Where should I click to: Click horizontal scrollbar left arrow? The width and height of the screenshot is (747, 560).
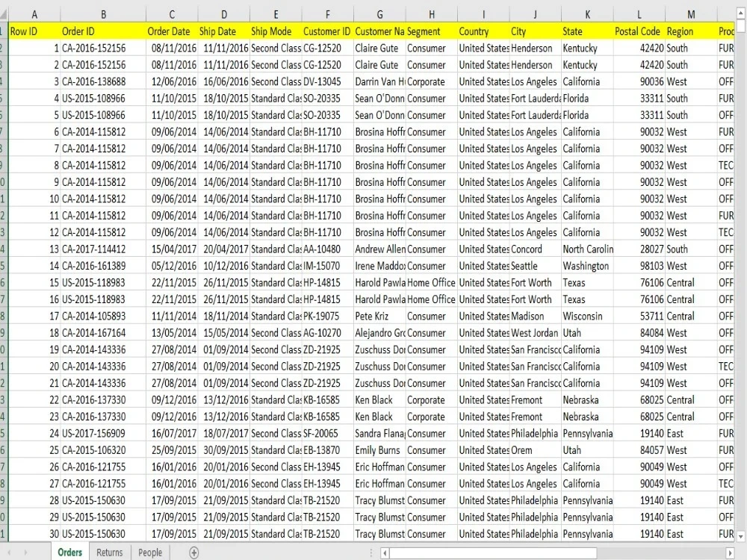point(385,553)
